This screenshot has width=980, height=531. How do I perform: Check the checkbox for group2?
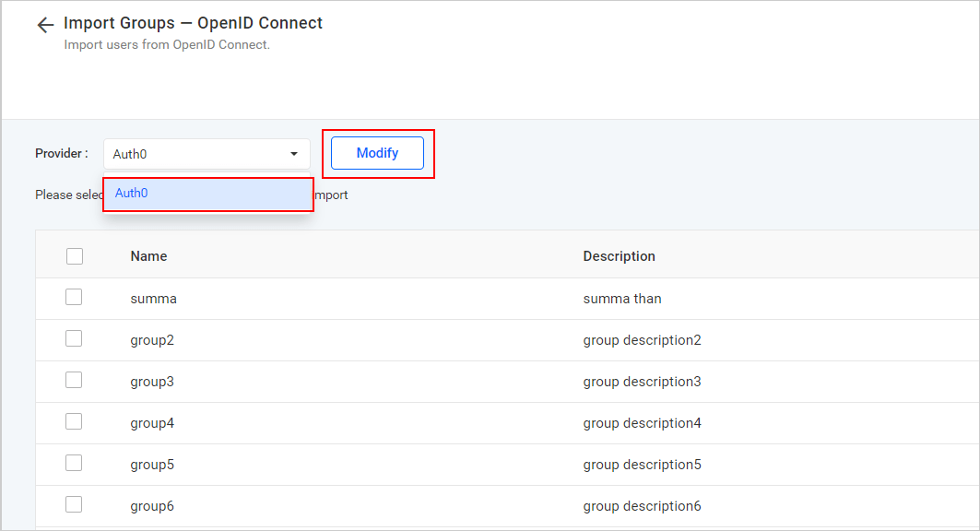[x=74, y=338]
